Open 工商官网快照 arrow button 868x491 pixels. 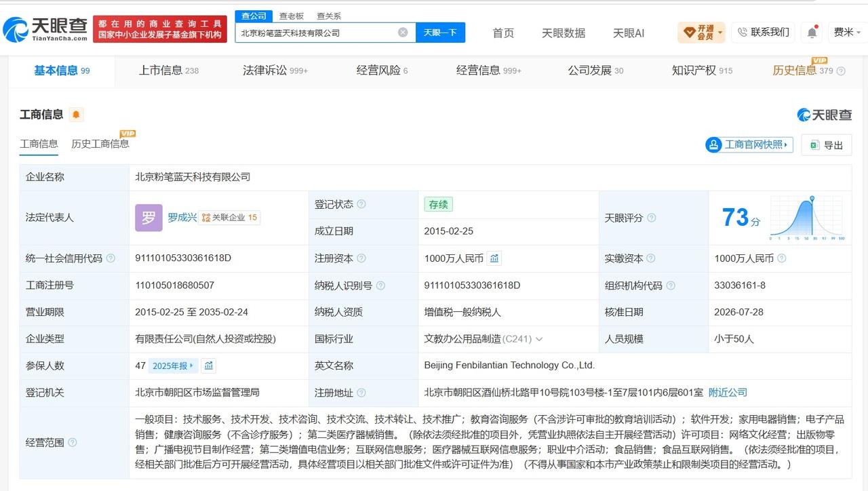coord(749,144)
